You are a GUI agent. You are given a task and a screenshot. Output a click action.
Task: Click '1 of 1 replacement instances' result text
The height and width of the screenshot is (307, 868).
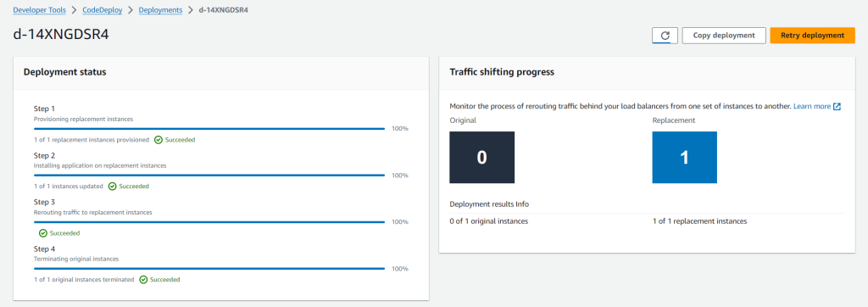(x=699, y=221)
